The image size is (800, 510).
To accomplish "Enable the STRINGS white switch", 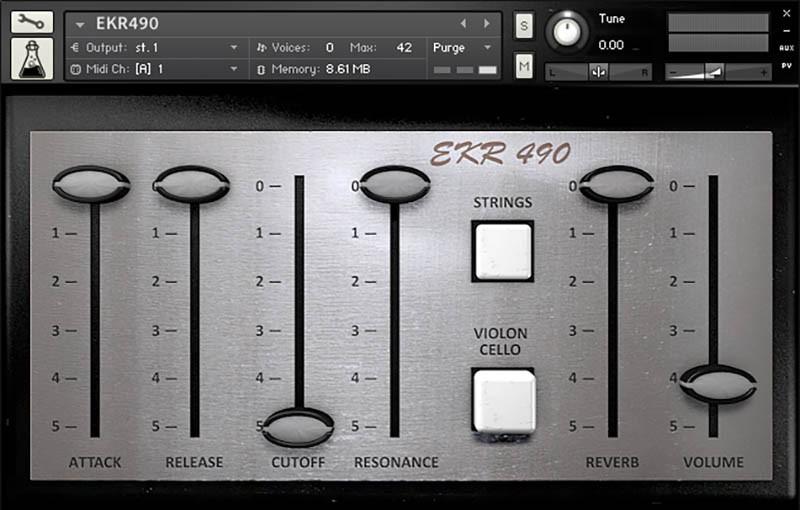I will click(x=503, y=251).
